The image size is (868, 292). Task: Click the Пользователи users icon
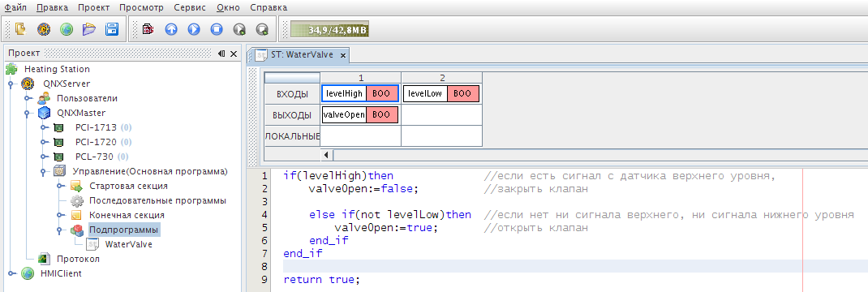[44, 98]
